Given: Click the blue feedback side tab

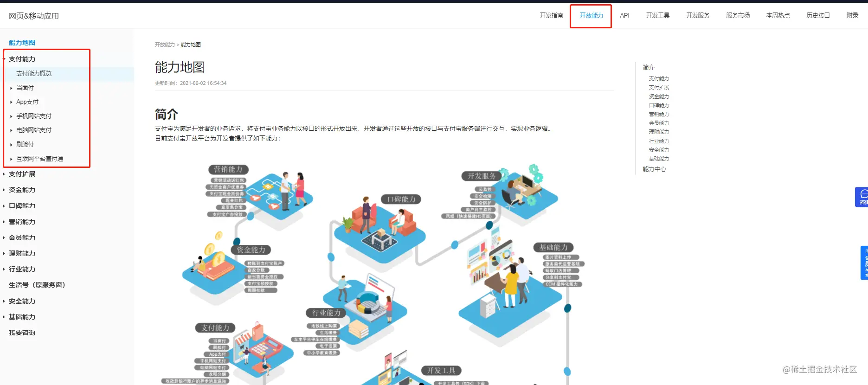Looking at the screenshot, I should pyautogui.click(x=864, y=263).
